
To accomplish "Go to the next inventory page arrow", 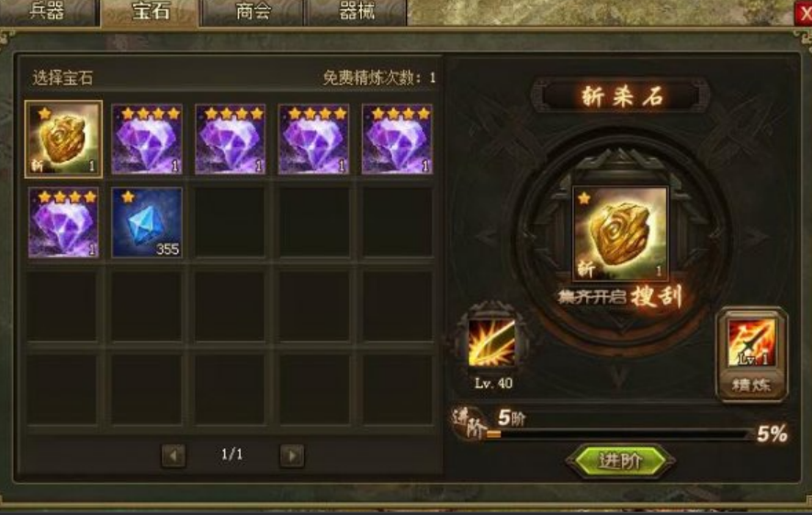I will [x=291, y=455].
